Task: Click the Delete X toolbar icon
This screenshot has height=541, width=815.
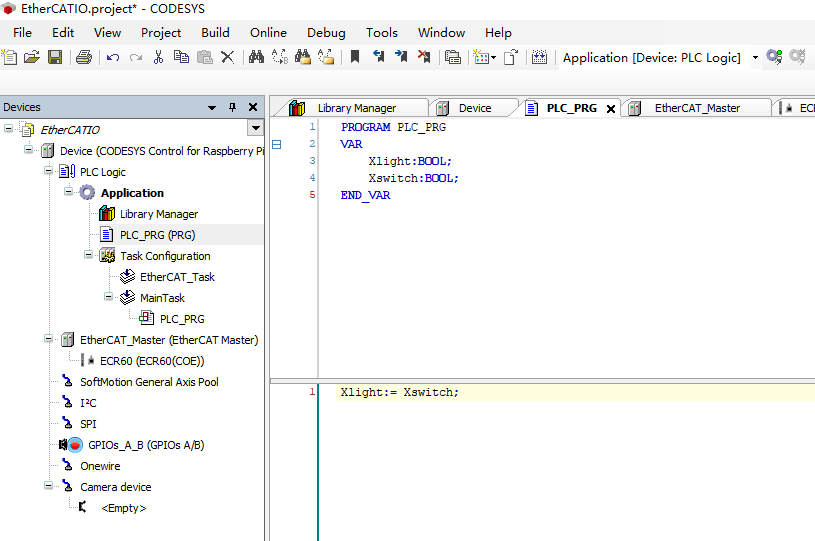Action: tap(228, 57)
